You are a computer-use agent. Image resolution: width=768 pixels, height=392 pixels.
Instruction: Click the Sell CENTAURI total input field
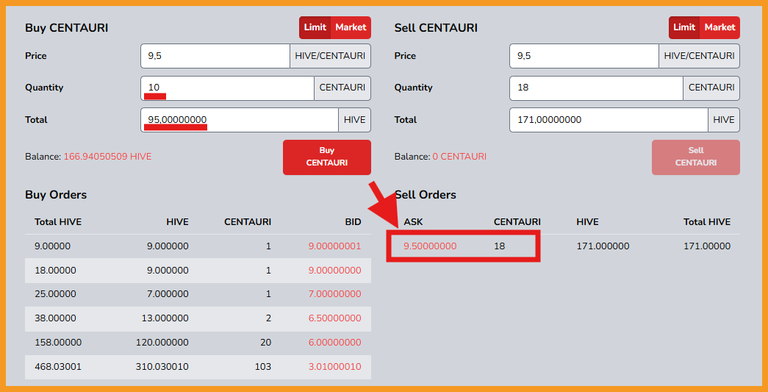609,120
